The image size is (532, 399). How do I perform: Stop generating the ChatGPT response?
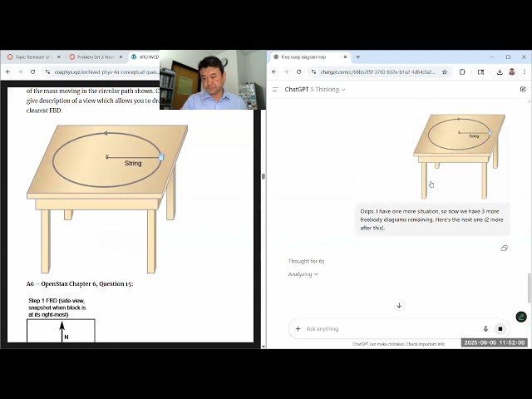coord(500,328)
